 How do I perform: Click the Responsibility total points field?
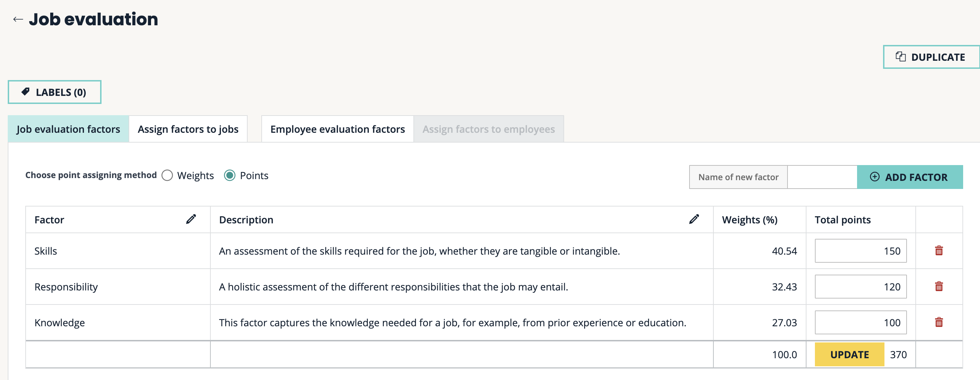pyautogui.click(x=860, y=287)
